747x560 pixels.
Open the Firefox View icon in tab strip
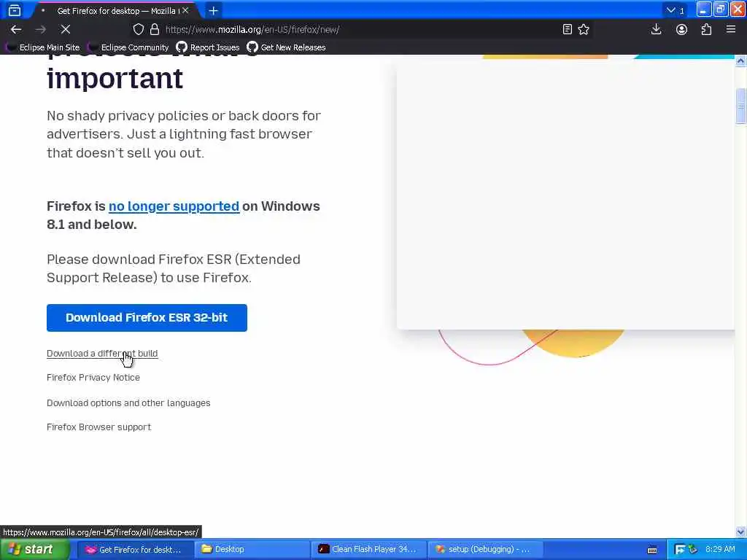(x=15, y=10)
